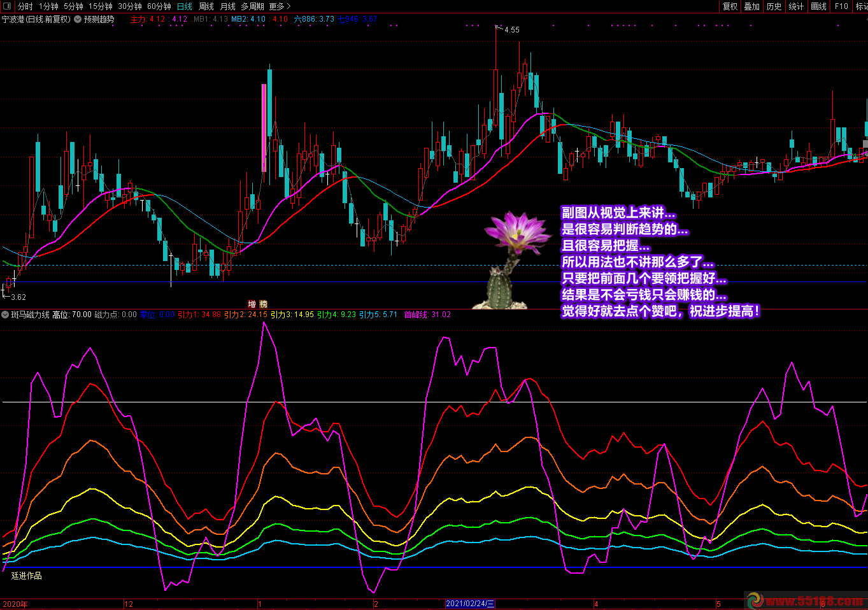Open the 多周期 view

coord(252,6)
